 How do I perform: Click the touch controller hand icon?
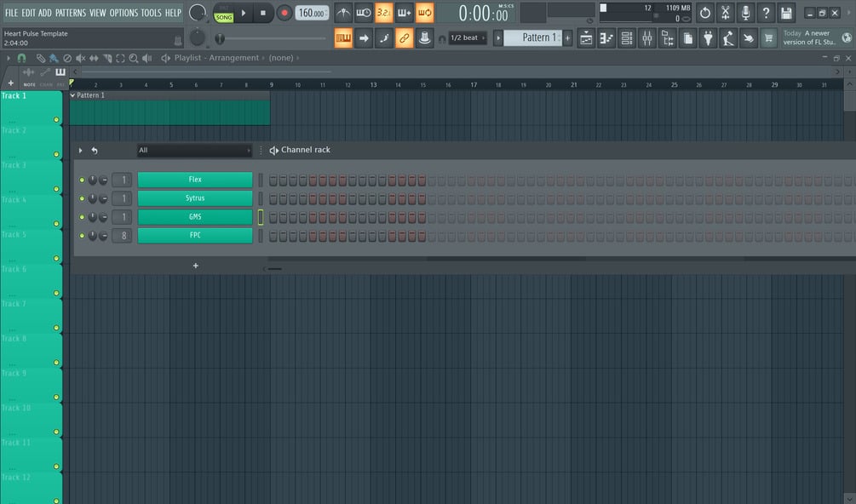pos(749,38)
